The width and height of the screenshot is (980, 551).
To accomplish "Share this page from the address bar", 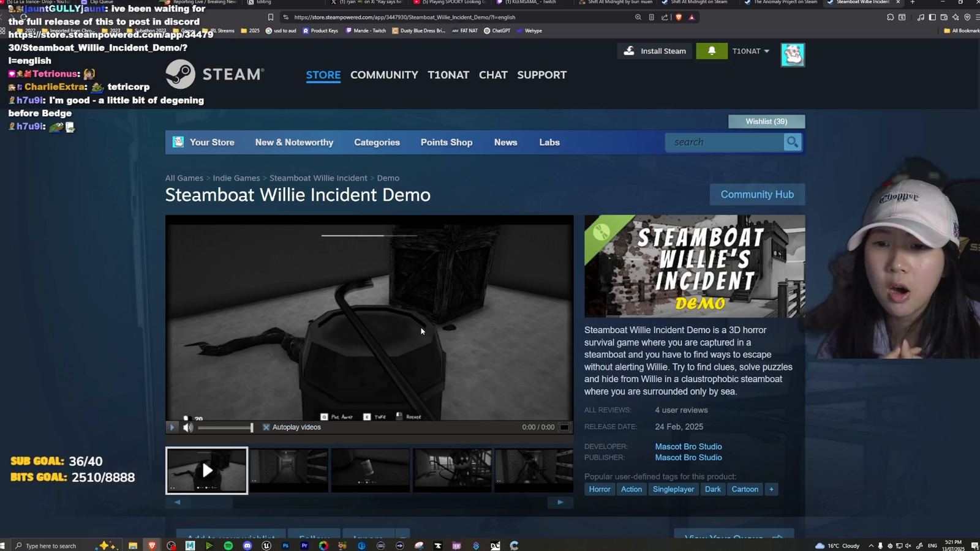I will [665, 17].
